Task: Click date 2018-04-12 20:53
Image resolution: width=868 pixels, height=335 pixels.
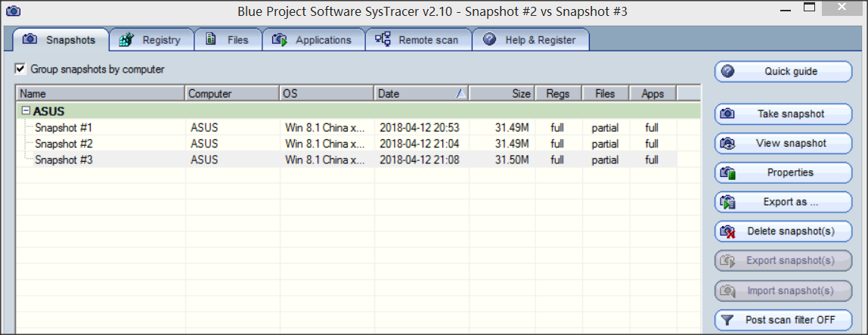Action: pos(419,128)
